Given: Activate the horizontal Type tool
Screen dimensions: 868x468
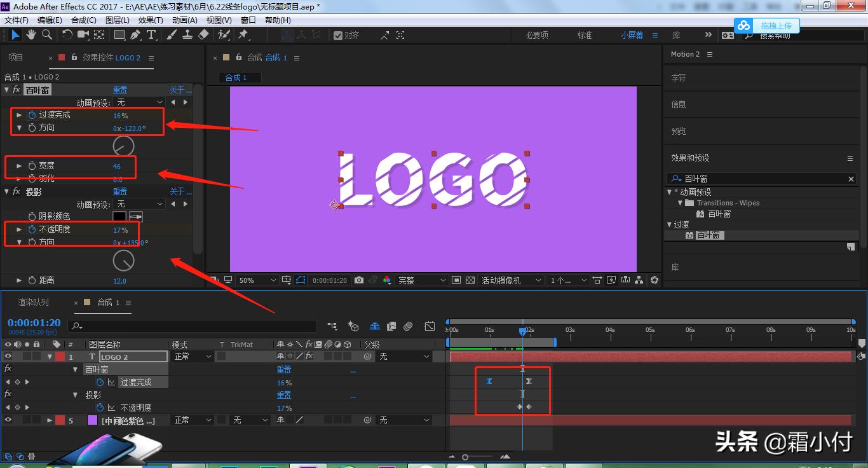Looking at the screenshot, I should [151, 35].
